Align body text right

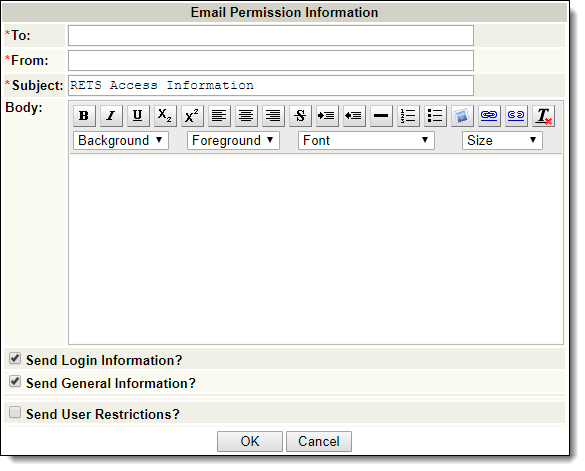click(x=273, y=116)
